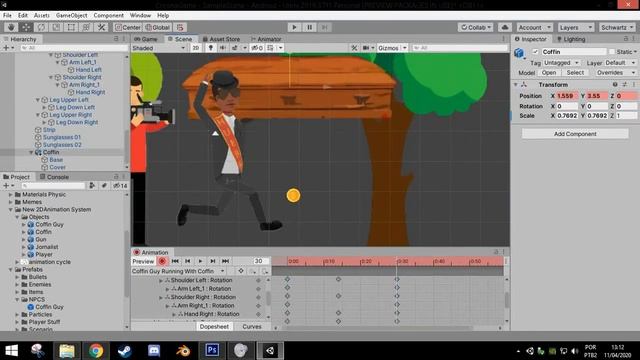Open Google Chrome from the taskbar
640x360 pixels.
(96, 350)
